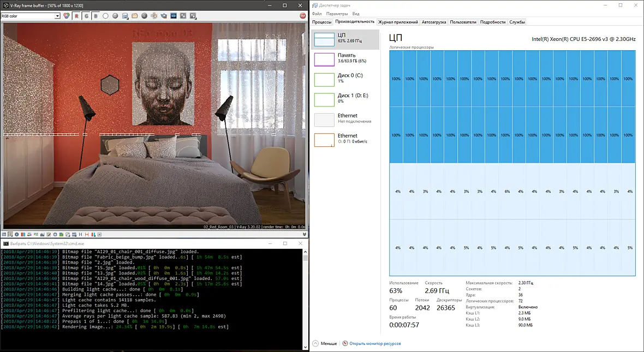This screenshot has height=352, width=644.
Task: Click the alpha channel white circle icon
Action: pos(105,16)
